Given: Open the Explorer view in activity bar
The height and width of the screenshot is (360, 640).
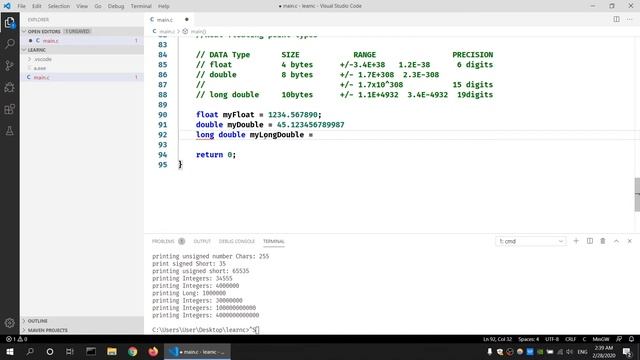Looking at the screenshot, I should [9, 22].
